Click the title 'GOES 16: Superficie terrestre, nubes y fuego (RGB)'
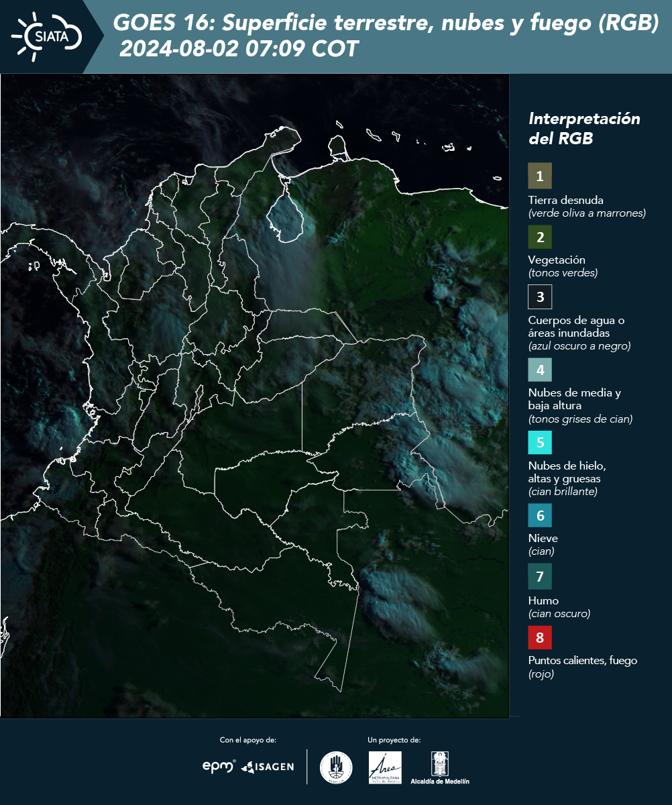Screen dimensions: 672x805 click(386, 23)
